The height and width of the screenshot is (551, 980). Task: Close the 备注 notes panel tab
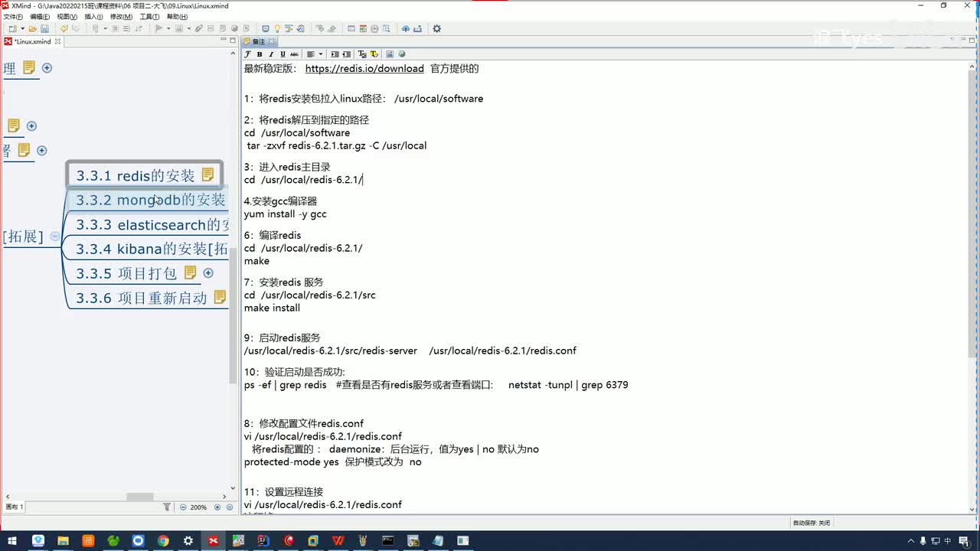(272, 41)
